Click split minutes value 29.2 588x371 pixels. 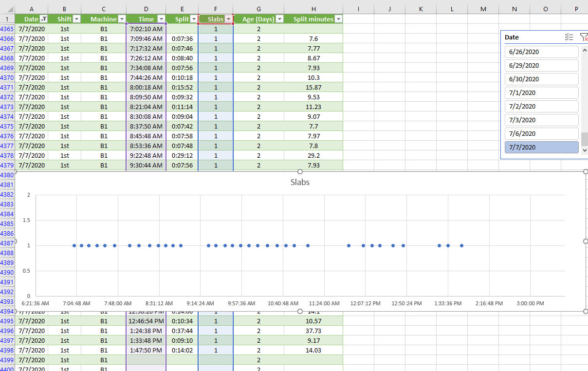(x=313, y=155)
